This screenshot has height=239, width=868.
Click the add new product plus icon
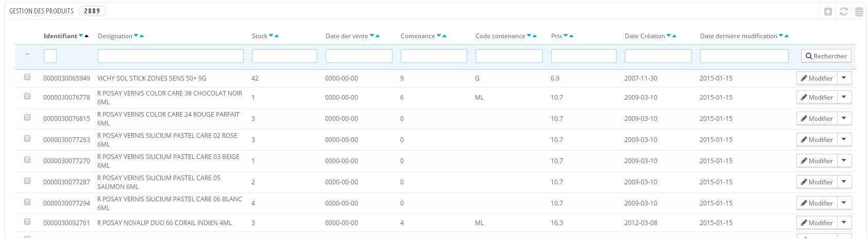pyautogui.click(x=828, y=11)
